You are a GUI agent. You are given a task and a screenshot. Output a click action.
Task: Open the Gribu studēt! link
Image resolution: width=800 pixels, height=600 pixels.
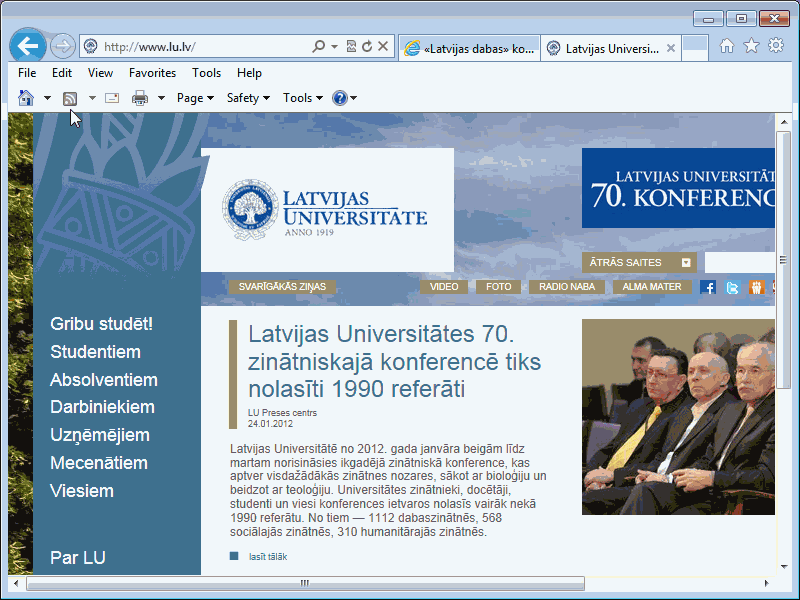[x=102, y=324]
